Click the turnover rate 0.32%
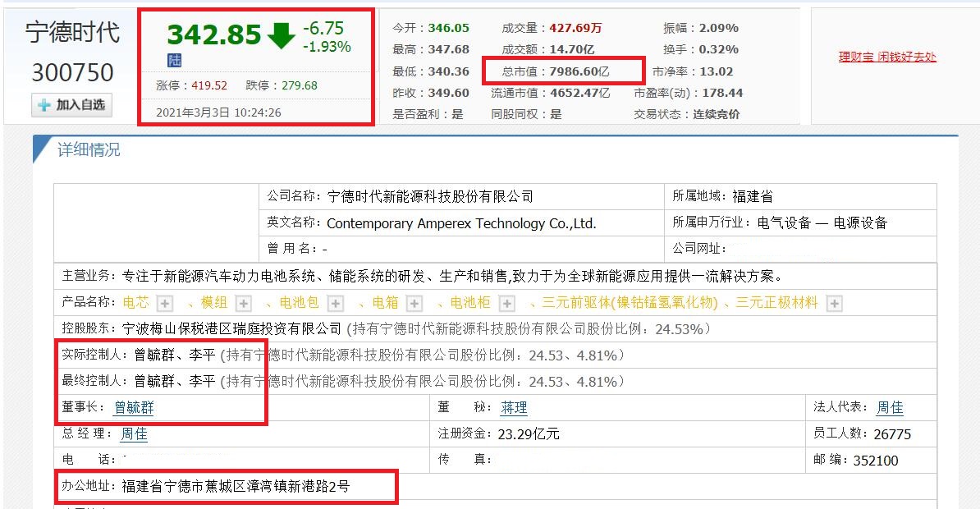The height and width of the screenshot is (509, 980). (x=719, y=49)
